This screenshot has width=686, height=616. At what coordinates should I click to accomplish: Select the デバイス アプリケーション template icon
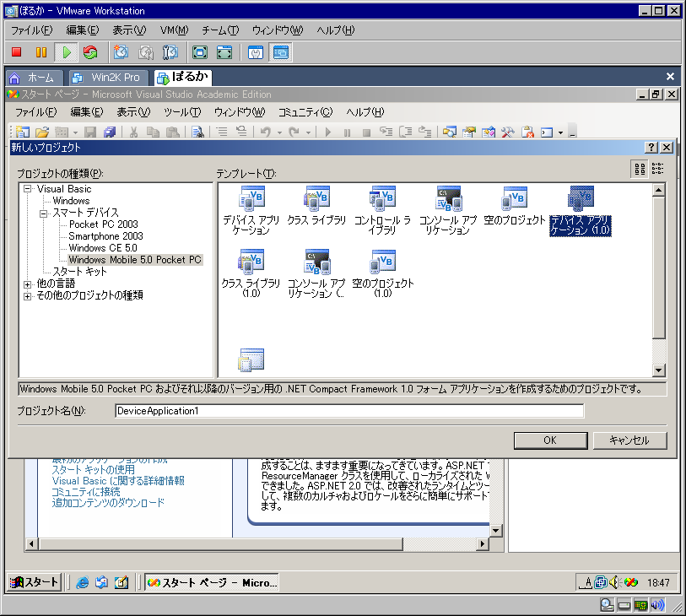(251, 199)
